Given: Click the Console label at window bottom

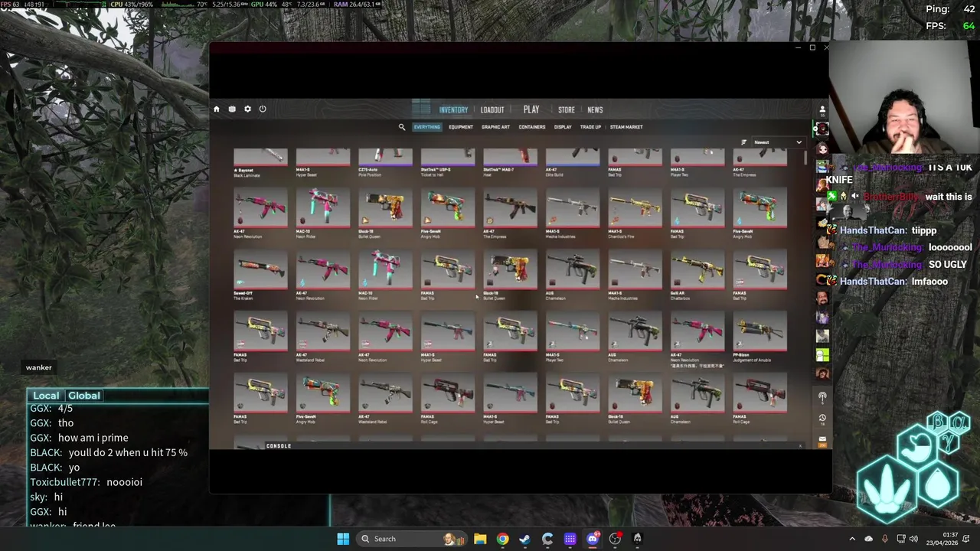Looking at the screenshot, I should pyautogui.click(x=279, y=445).
